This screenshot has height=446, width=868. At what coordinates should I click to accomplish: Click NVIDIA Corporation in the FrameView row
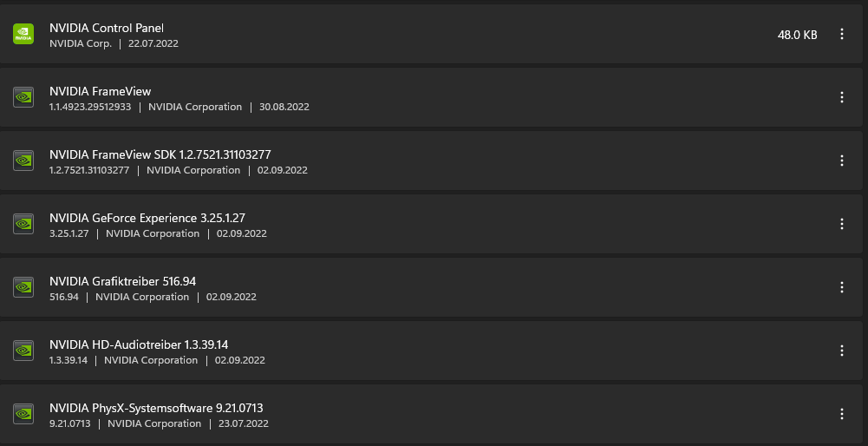pos(195,107)
